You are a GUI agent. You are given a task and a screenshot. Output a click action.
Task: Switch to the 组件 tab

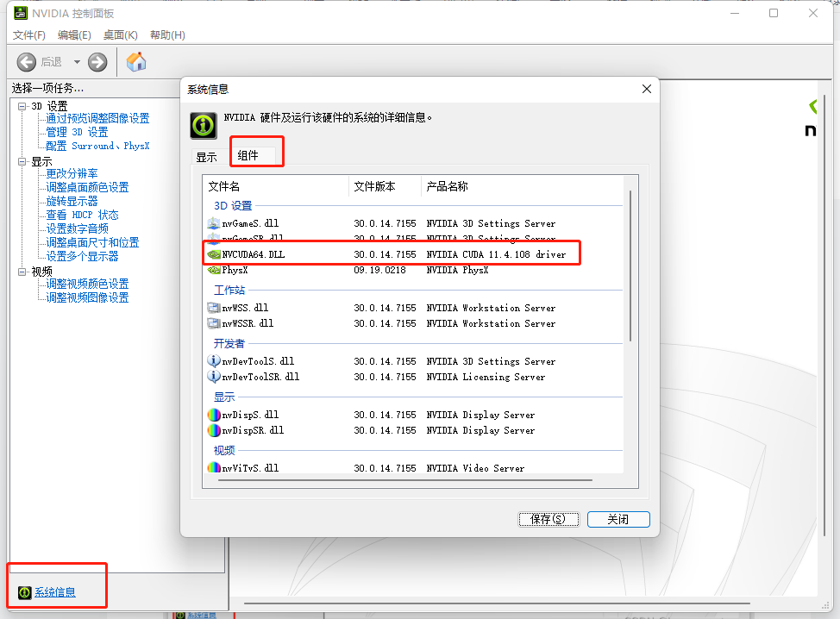(x=248, y=155)
